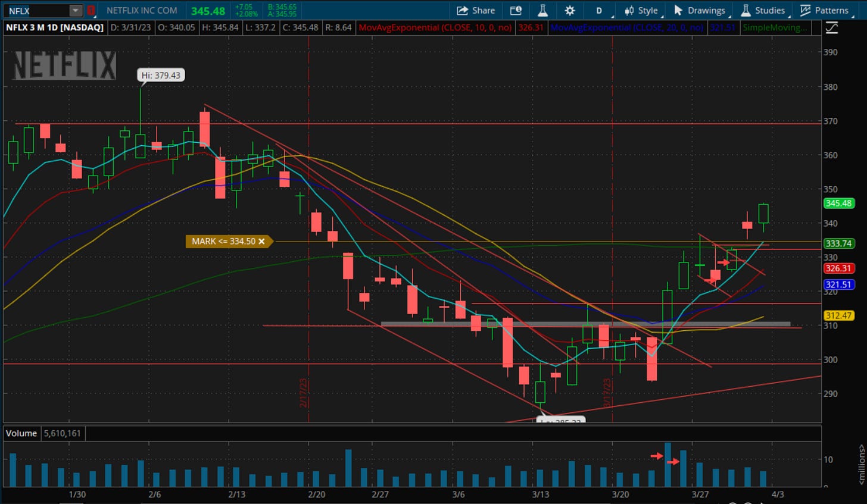Click the 3/27 date on time axis

pos(700,494)
